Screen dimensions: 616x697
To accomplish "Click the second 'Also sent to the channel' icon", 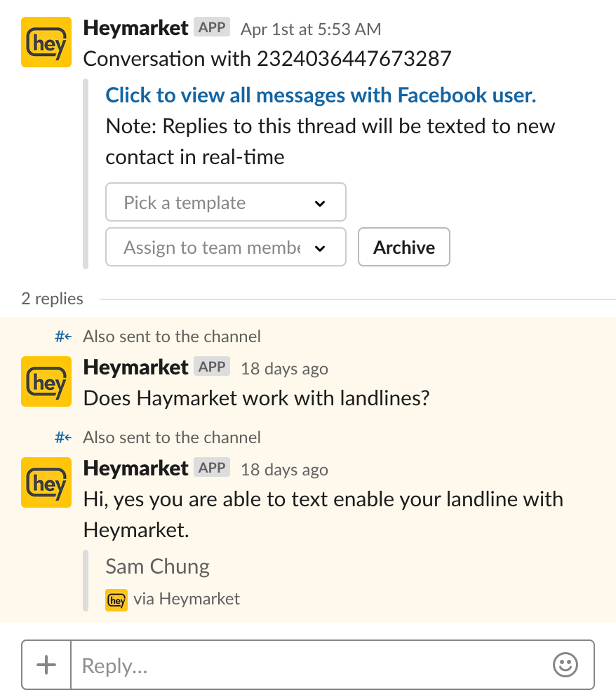I will tap(63, 438).
